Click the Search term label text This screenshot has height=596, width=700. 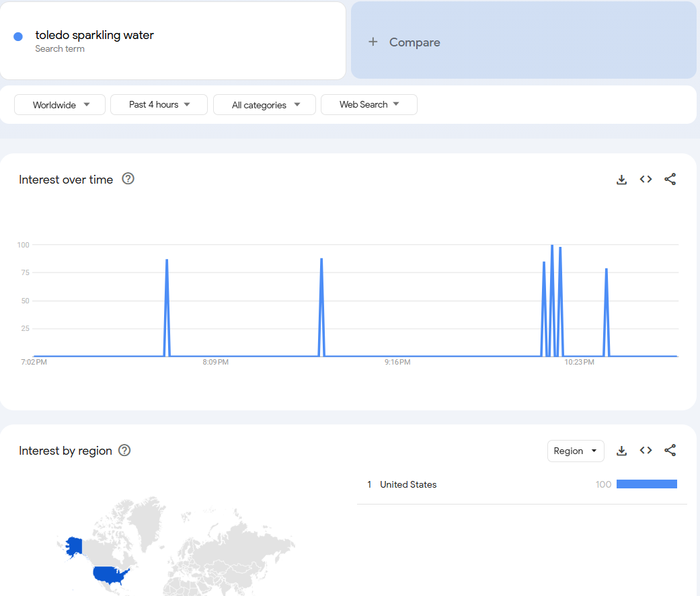click(x=60, y=48)
